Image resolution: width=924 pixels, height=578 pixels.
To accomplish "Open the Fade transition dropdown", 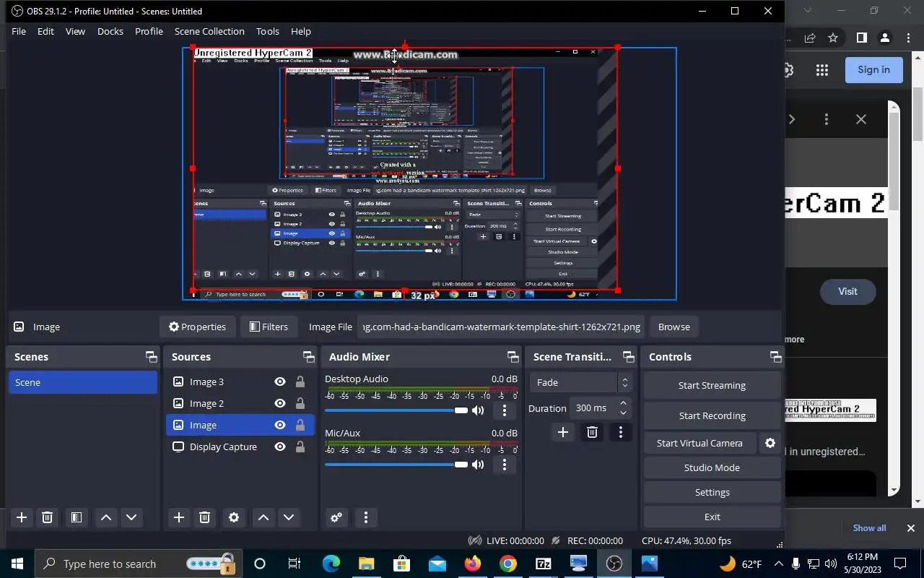I will point(582,382).
